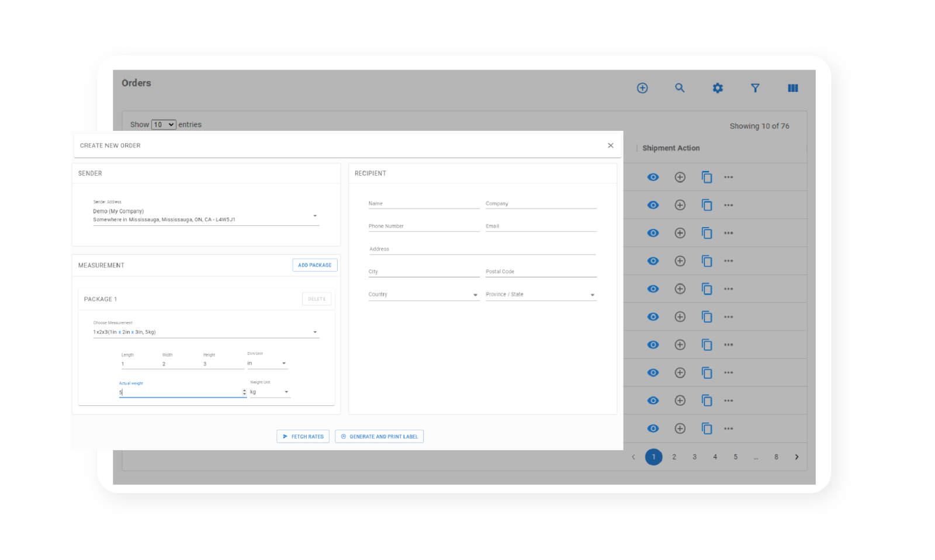Viewport: 935px width, 560px height.
Task: Click the Phone Number field
Action: coord(424,227)
